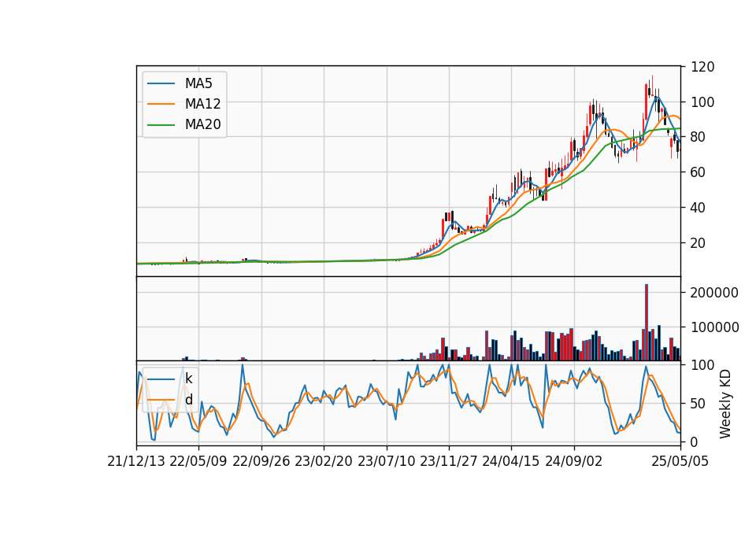Click the 22/09/26 date tick label
Screen dimensions: 756x543
coord(261,461)
